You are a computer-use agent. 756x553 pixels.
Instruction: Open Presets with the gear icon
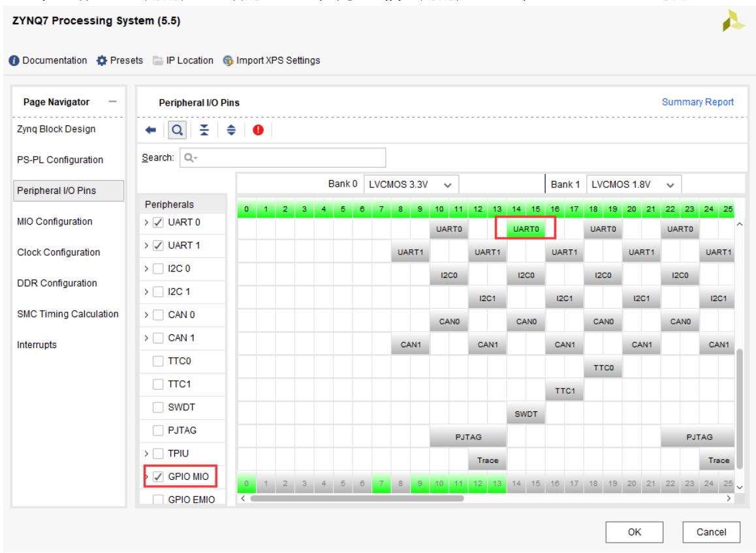click(101, 61)
